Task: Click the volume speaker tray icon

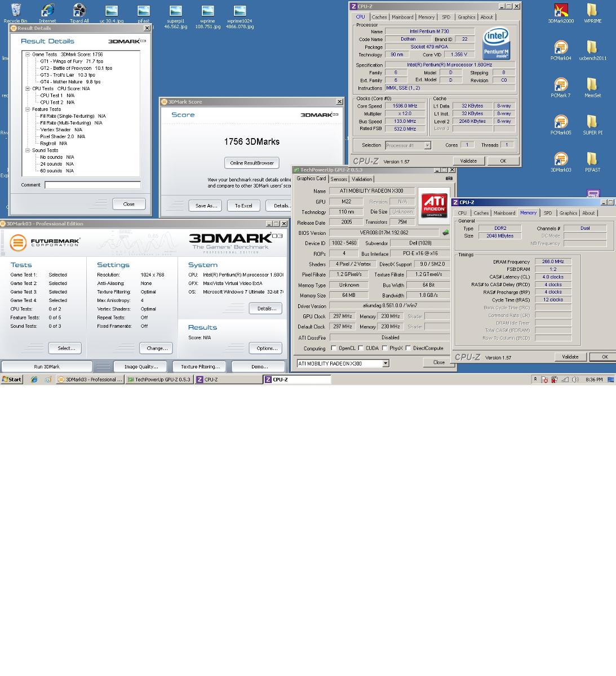Action: [x=575, y=380]
